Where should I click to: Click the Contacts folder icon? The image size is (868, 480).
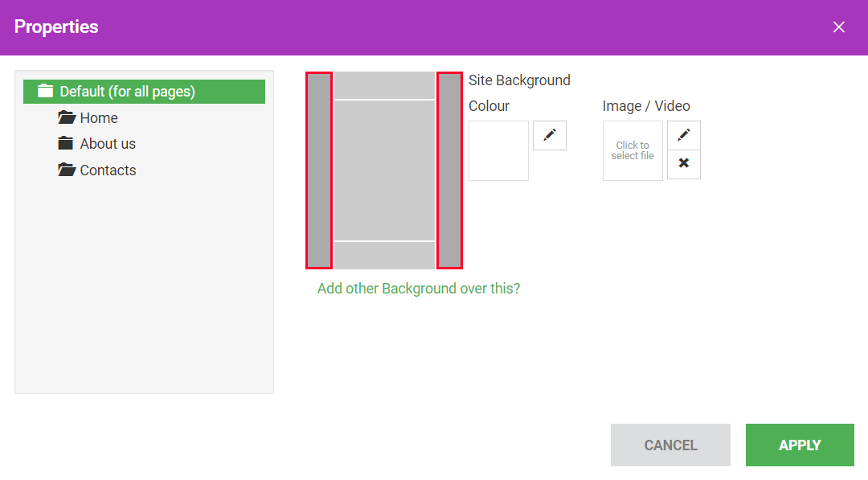67,170
